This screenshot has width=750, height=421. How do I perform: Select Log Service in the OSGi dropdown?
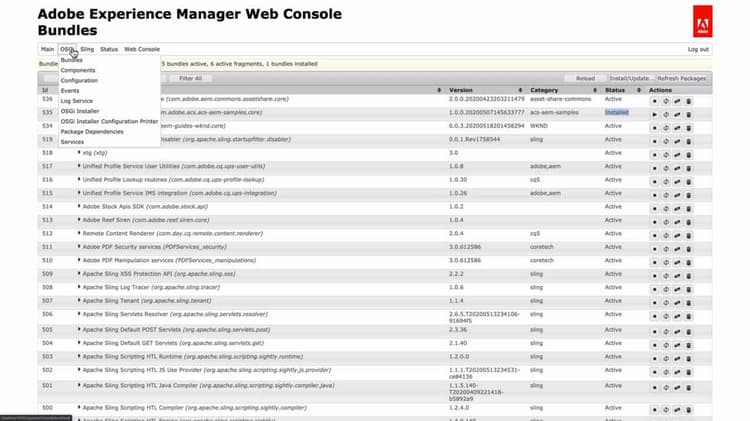(x=77, y=101)
